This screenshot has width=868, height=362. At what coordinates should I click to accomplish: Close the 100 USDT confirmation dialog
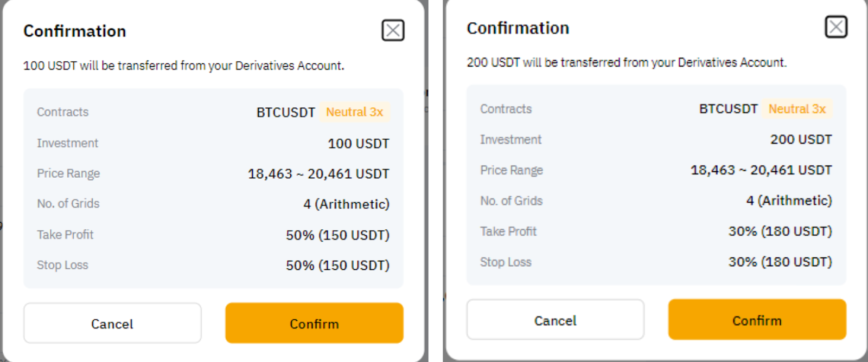[x=393, y=30]
